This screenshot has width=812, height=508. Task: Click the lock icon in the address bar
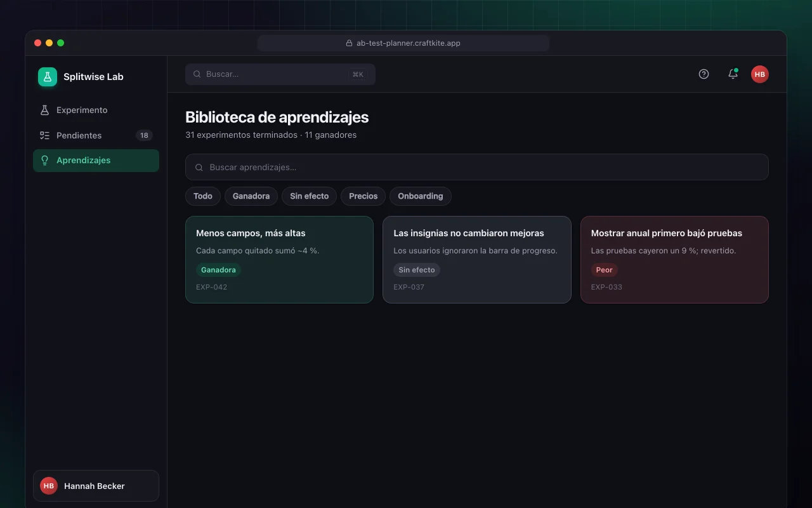[349, 43]
